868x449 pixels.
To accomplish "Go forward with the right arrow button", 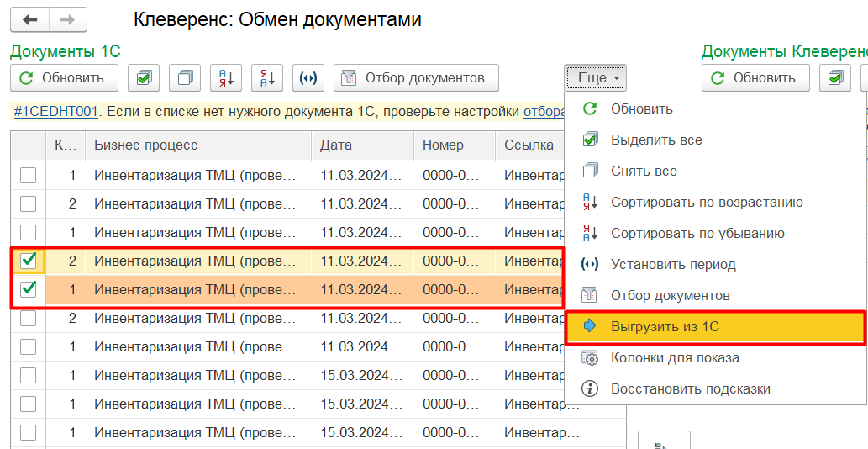I will click(67, 20).
